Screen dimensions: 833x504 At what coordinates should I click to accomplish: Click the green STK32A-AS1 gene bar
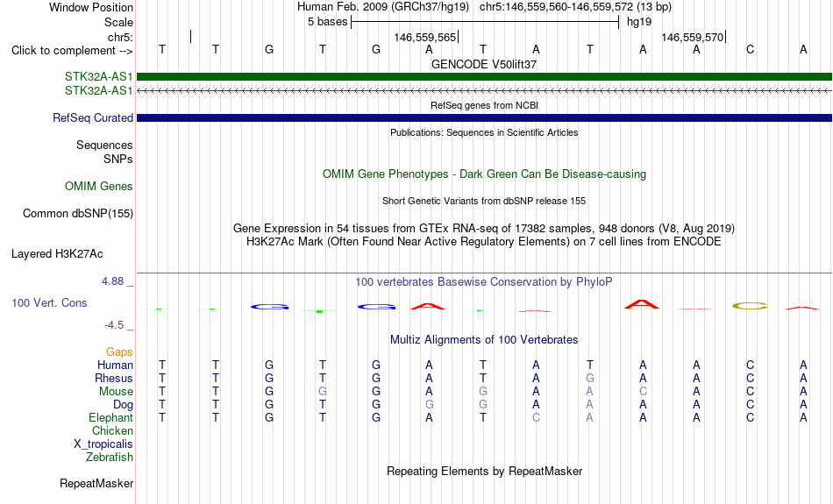[x=484, y=76]
